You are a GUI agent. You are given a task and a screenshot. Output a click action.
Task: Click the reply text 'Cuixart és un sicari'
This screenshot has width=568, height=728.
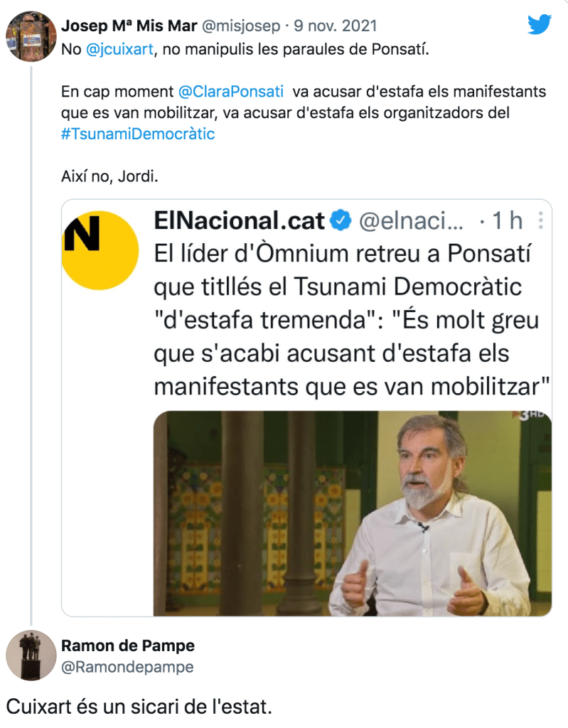[x=139, y=707]
